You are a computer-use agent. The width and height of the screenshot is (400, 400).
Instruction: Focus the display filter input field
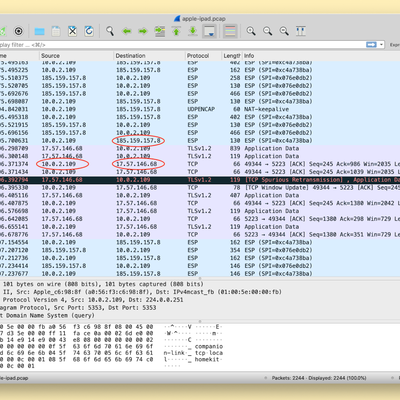pyautogui.click(x=182, y=45)
